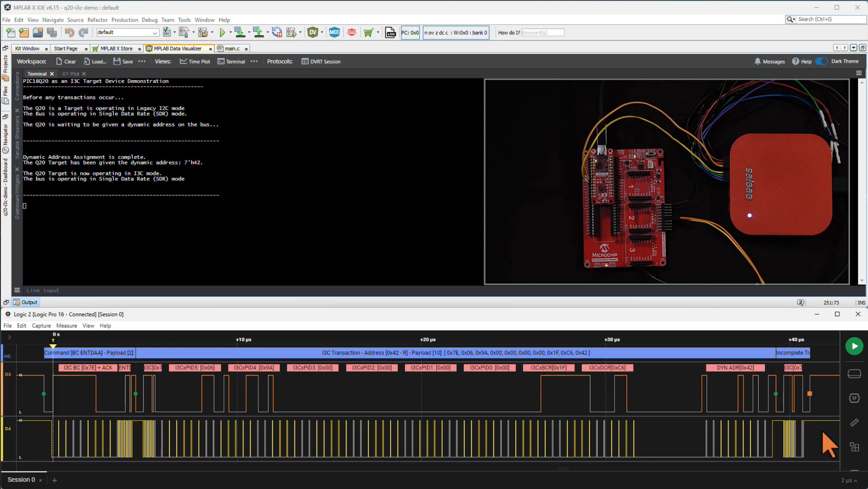Toggle the Dark Theme switch
Screen dimensions: 868x489
(x=821, y=61)
